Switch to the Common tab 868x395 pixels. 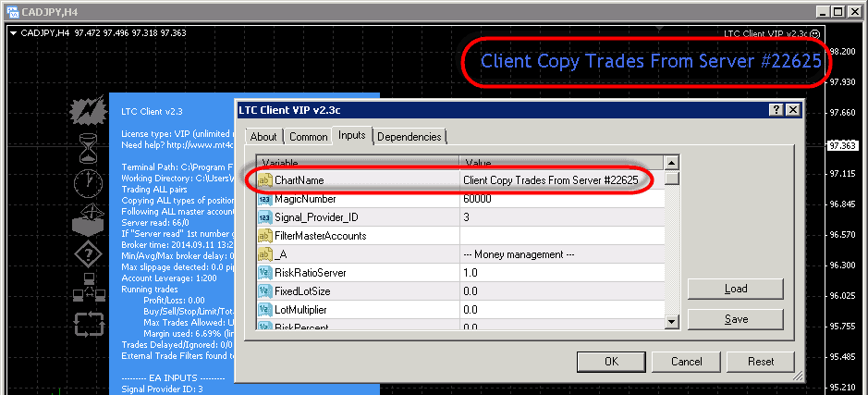coord(309,137)
